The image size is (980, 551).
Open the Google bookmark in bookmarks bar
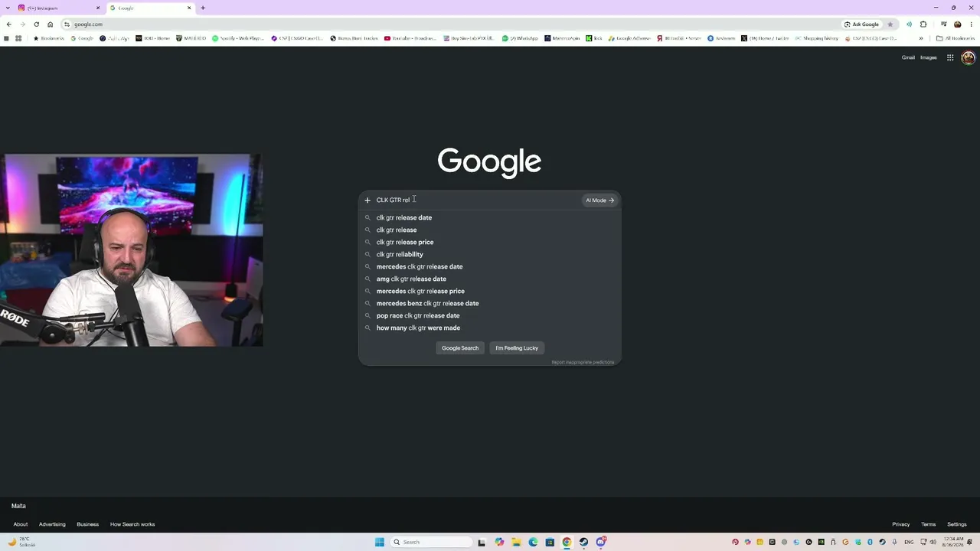[82, 38]
